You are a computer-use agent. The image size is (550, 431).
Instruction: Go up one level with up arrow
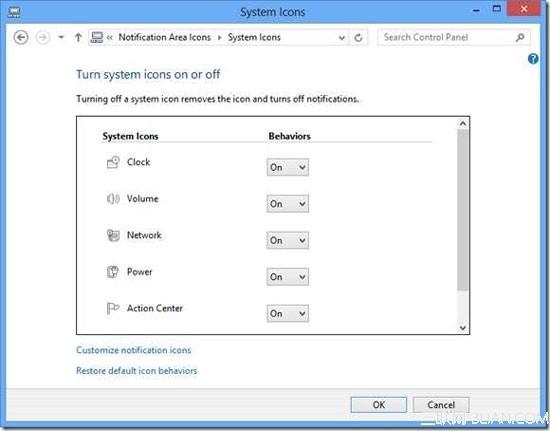click(78, 37)
